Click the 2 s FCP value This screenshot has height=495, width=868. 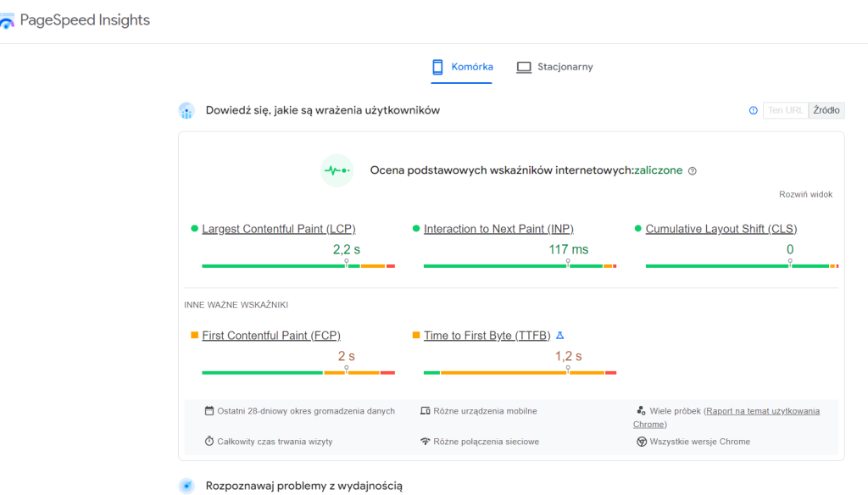click(347, 357)
